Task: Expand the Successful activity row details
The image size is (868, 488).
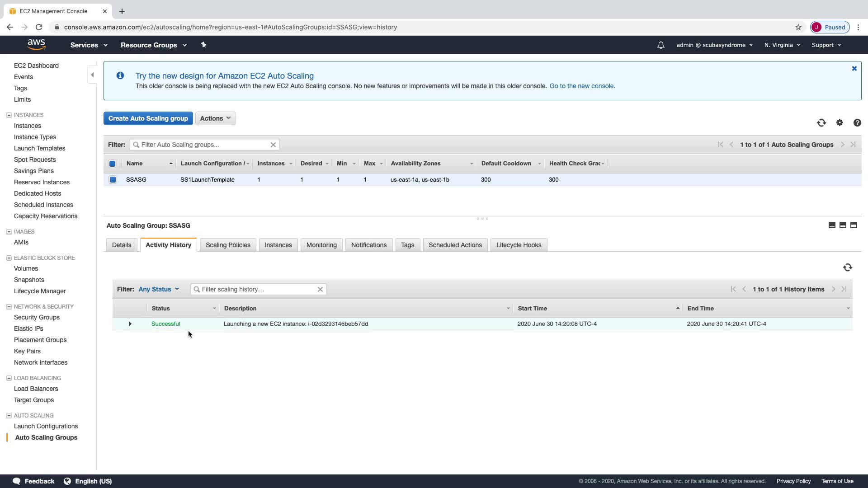Action: point(130,324)
